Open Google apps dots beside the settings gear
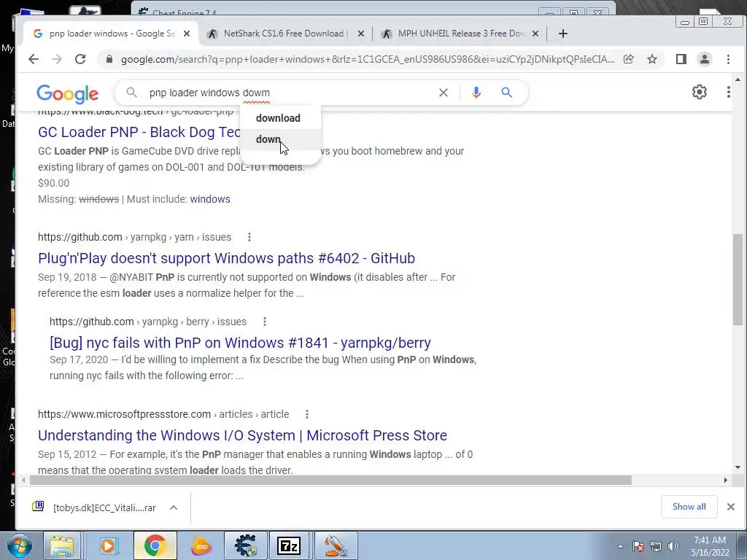 click(729, 92)
